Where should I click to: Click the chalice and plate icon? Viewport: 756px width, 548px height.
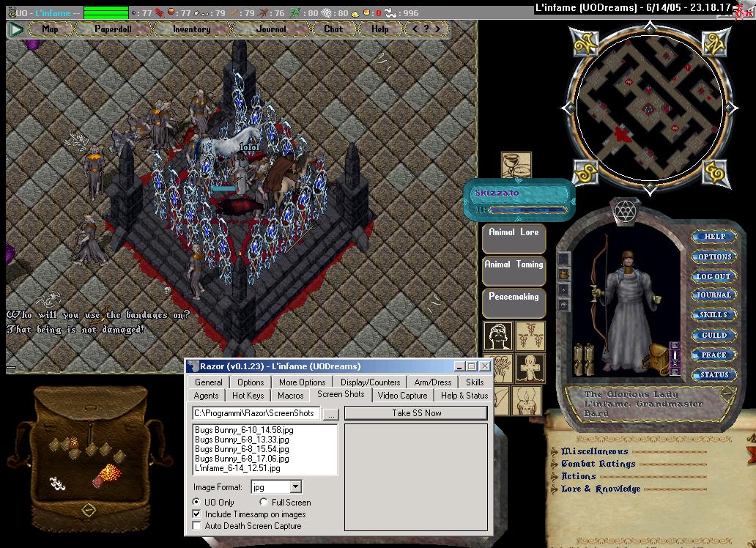pos(516,166)
